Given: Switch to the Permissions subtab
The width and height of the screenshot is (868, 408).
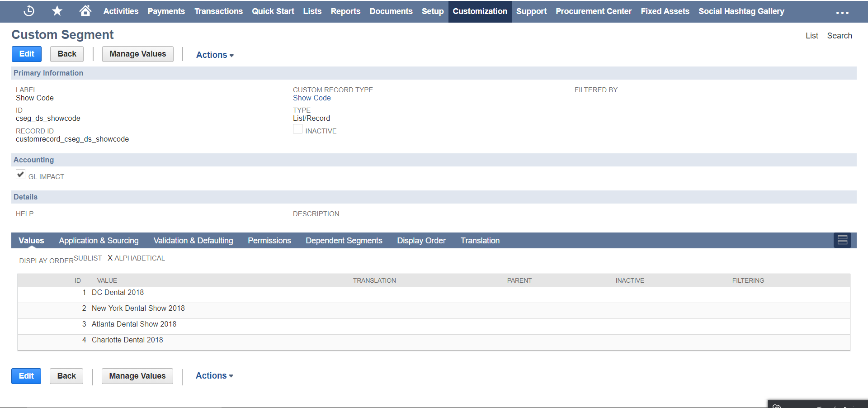Looking at the screenshot, I should coord(269,240).
